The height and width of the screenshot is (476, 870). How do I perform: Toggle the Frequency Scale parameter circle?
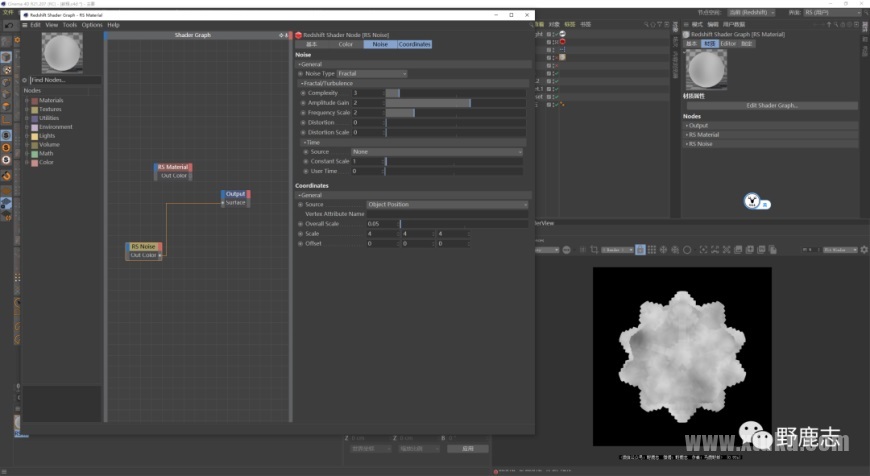click(x=303, y=113)
